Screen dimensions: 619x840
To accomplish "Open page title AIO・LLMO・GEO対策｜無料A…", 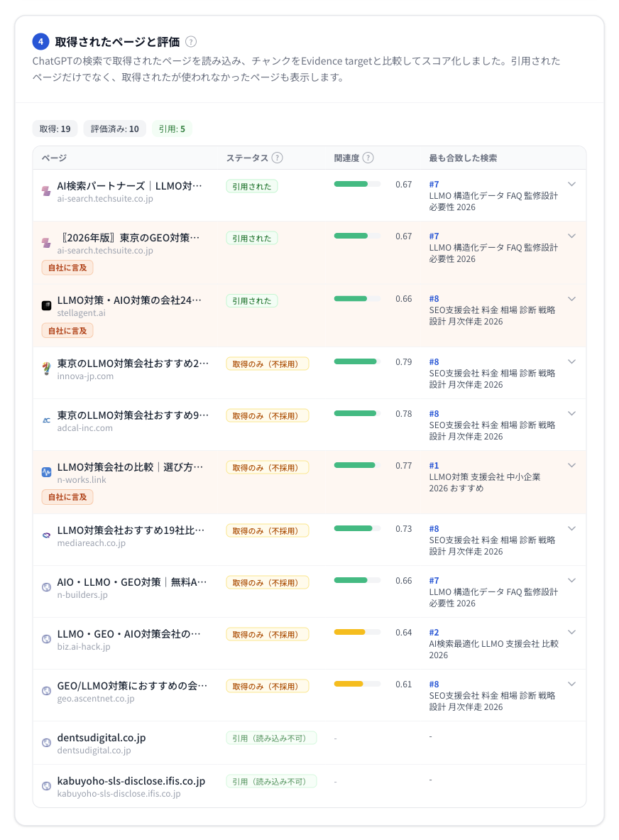I will point(132,582).
